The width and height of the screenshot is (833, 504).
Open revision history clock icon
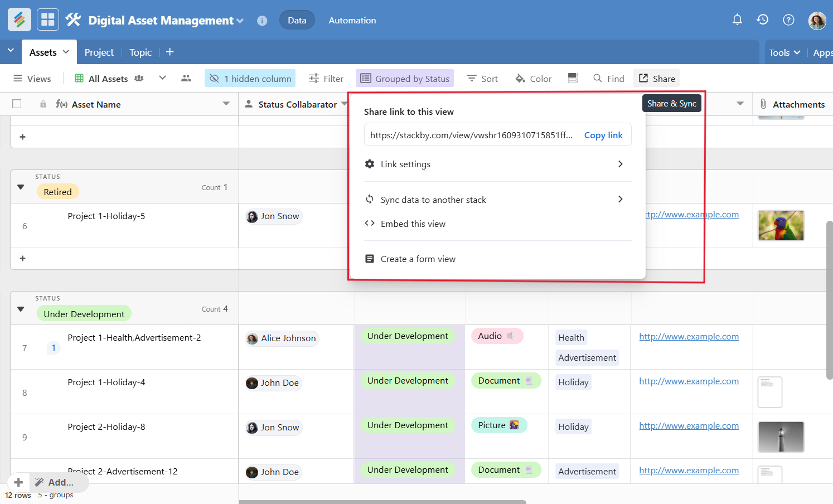[763, 20]
